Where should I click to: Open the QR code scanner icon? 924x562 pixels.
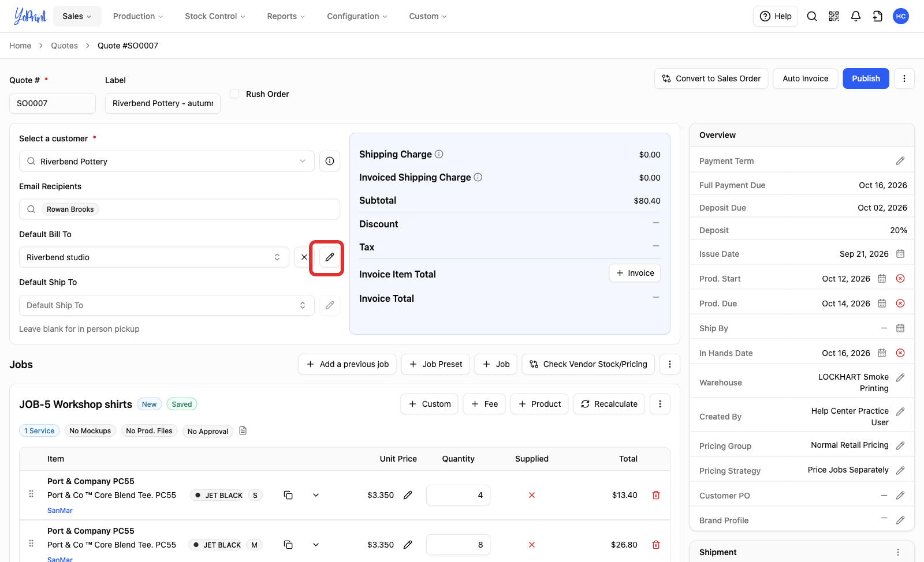click(834, 16)
